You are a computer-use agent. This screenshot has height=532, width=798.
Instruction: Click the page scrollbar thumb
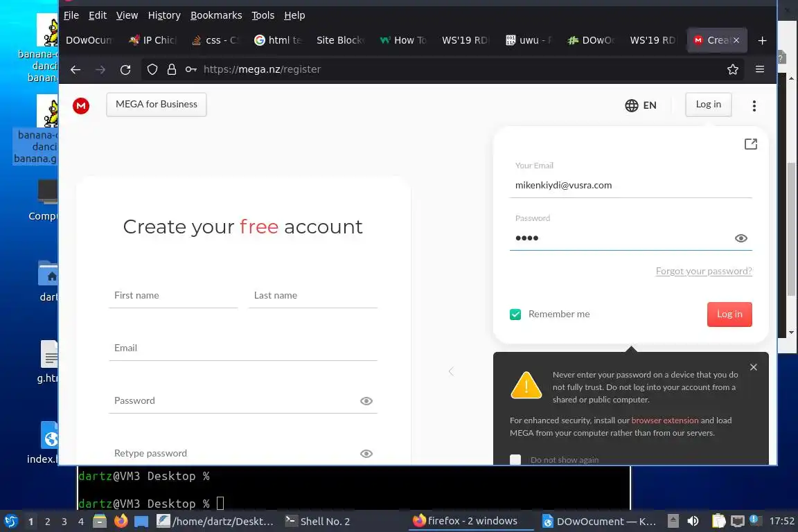tap(790, 229)
